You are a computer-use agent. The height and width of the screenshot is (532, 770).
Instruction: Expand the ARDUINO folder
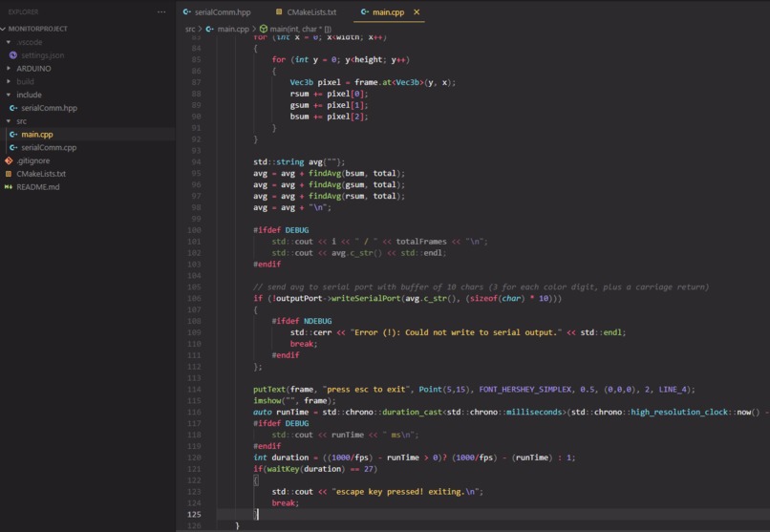[9, 69]
